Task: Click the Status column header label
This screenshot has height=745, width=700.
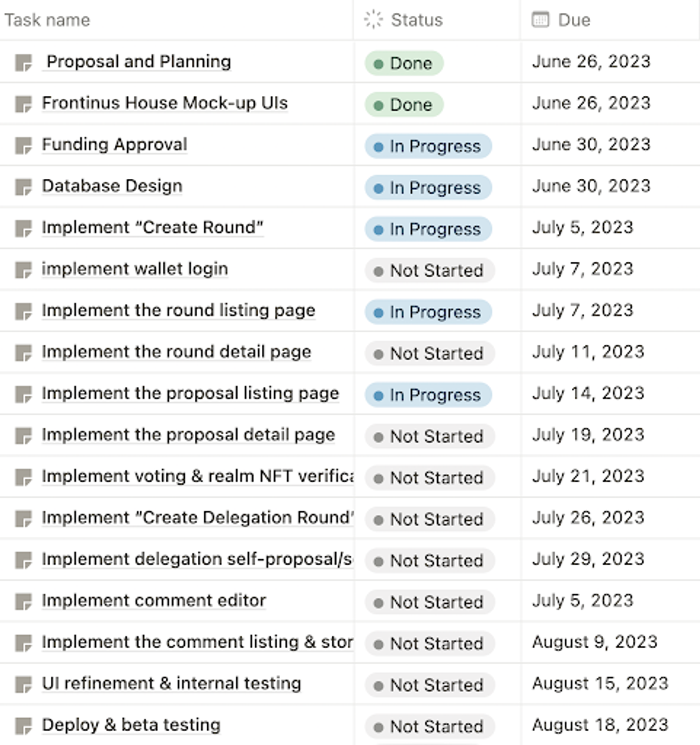Action: (416, 20)
